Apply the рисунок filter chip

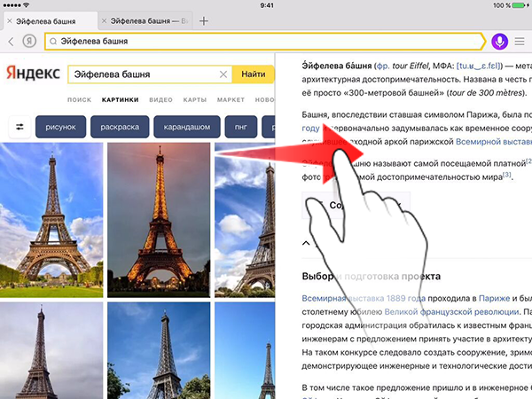coord(60,127)
